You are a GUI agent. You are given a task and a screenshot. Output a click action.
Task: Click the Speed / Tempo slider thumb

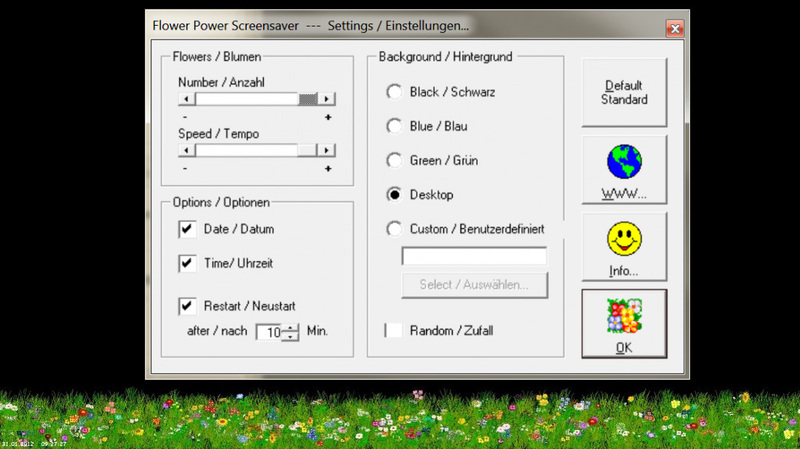tap(307, 150)
